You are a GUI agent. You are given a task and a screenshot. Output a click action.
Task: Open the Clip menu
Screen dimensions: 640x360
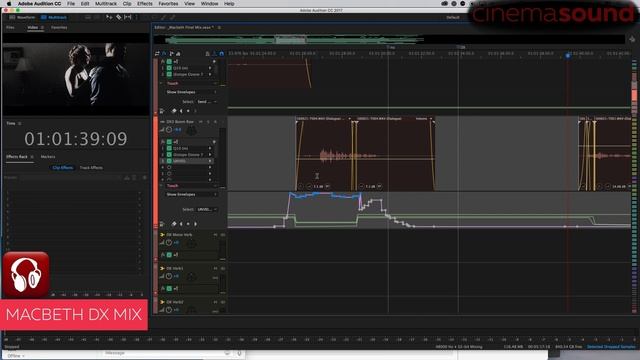[127, 4]
